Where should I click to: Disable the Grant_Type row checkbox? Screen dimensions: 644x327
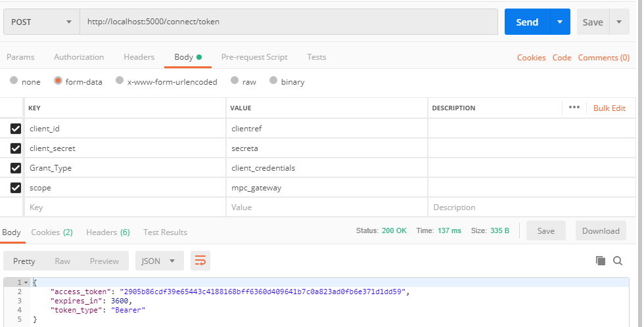(16, 168)
